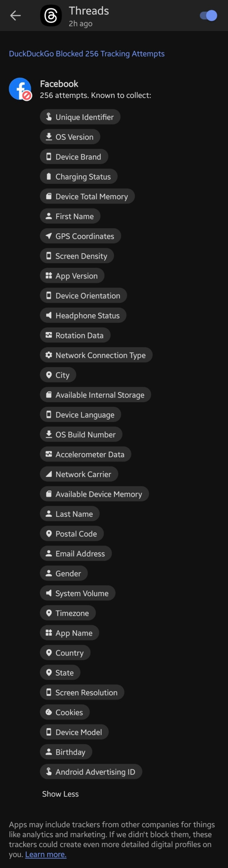Screen dimensions: 228x868
Task: Tap the back arrow icon
Action: 15,15
